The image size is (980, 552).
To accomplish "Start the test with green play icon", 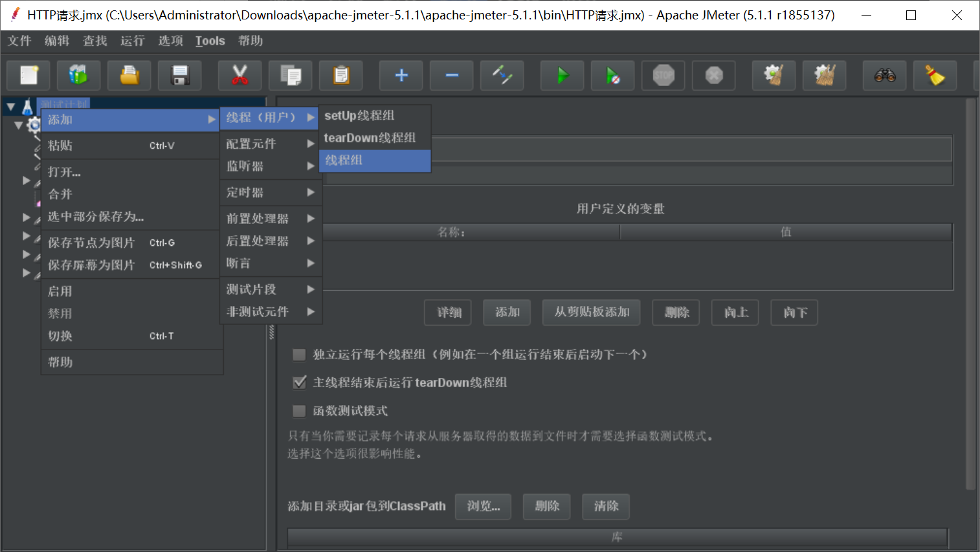I will click(x=562, y=76).
